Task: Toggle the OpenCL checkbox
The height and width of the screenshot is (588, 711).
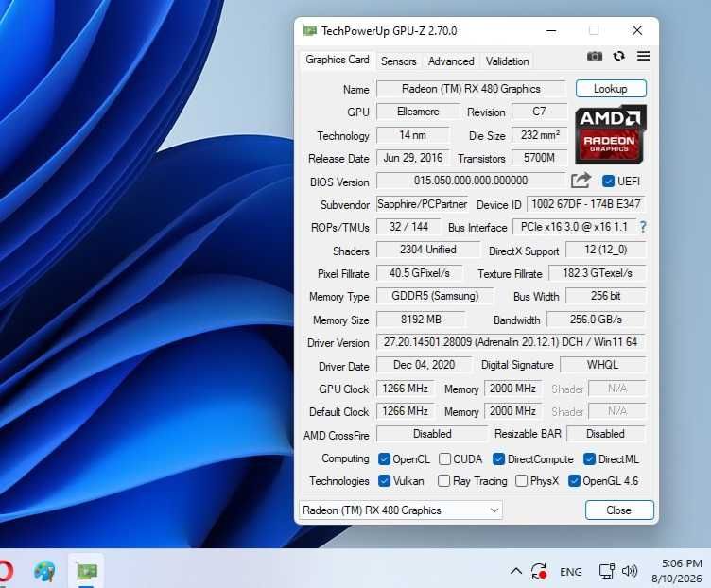Action: coord(384,459)
